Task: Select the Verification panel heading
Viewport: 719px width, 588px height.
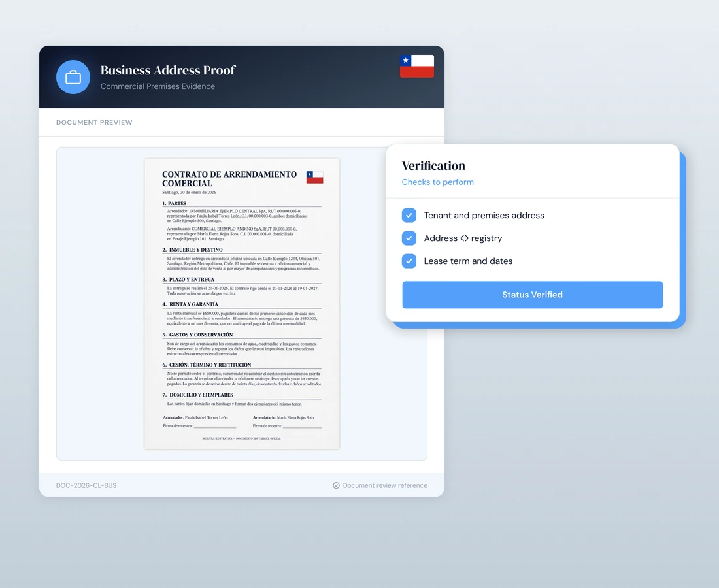Action: pyautogui.click(x=433, y=165)
